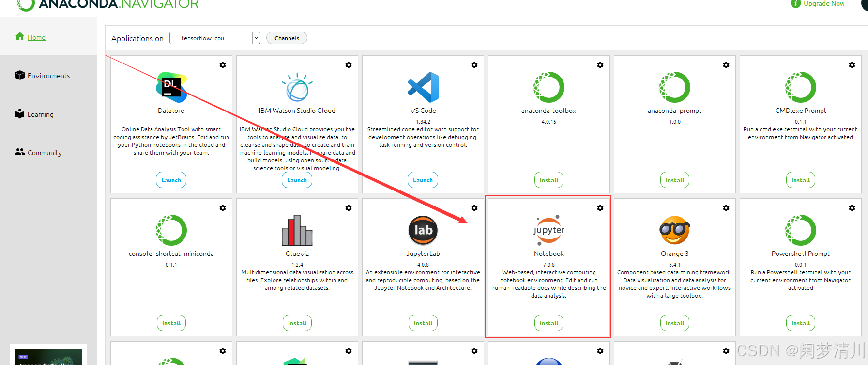Image resolution: width=868 pixels, height=365 pixels.
Task: Install Jupyter Notebook
Action: (549, 323)
